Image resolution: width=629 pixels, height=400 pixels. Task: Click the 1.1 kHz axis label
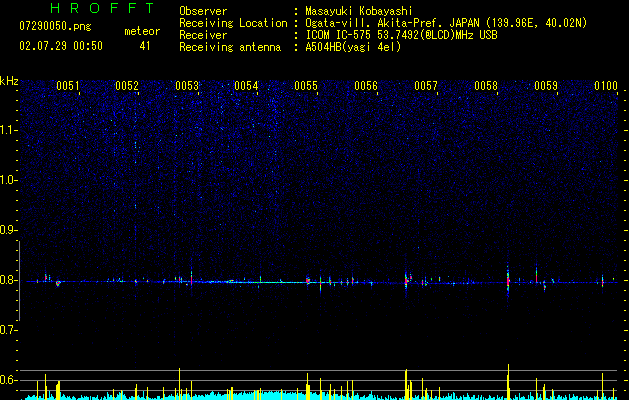pyautogui.click(x=9, y=130)
